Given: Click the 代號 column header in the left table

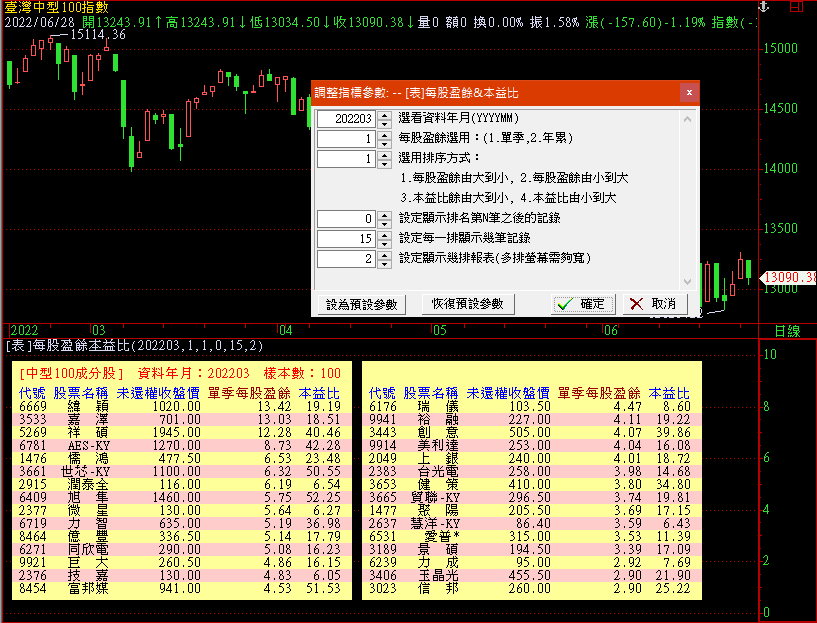Looking at the screenshot, I should pos(32,393).
